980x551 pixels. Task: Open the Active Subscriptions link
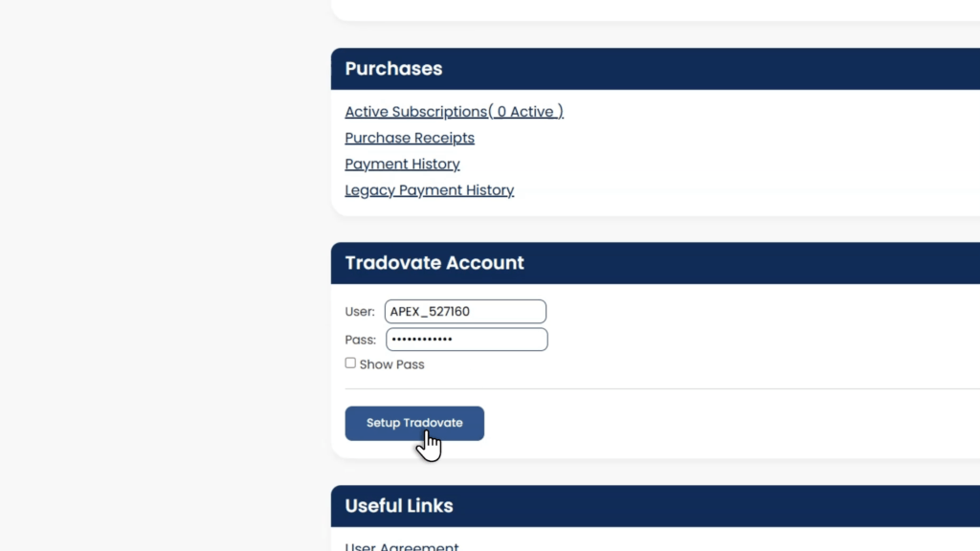pyautogui.click(x=415, y=112)
